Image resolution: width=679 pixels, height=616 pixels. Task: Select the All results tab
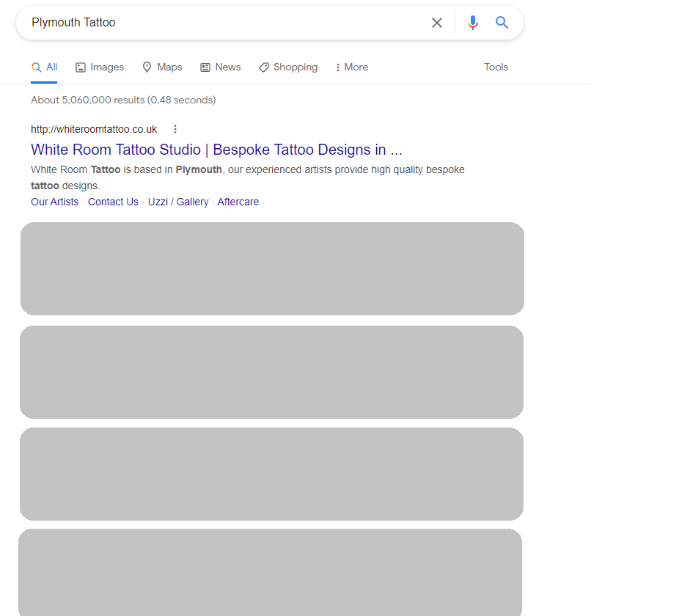(x=44, y=67)
